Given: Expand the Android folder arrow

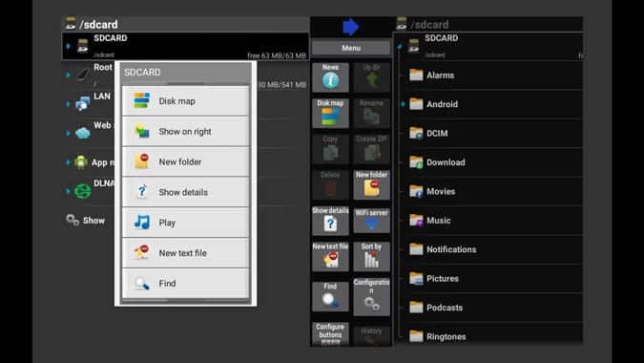Looking at the screenshot, I should pos(403,104).
